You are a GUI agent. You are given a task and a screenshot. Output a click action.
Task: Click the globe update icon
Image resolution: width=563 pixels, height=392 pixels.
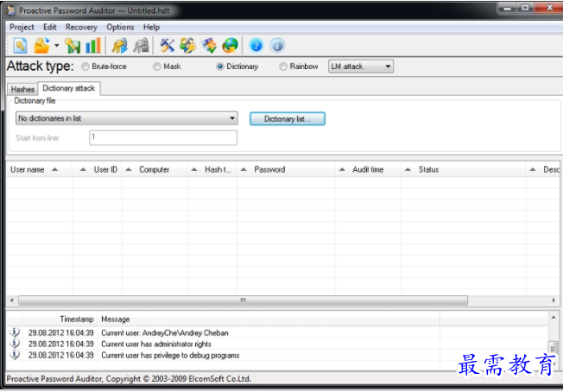pyautogui.click(x=230, y=46)
